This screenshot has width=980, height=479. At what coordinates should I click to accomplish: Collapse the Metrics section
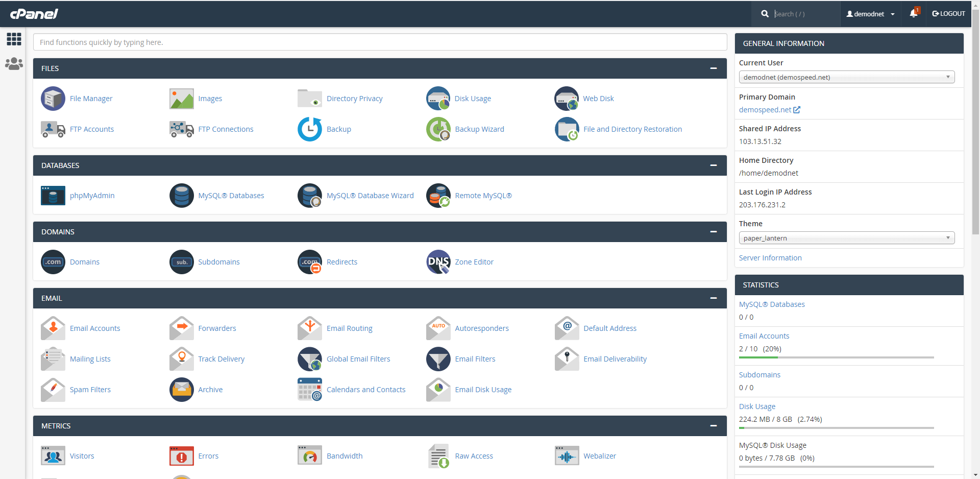point(714,426)
